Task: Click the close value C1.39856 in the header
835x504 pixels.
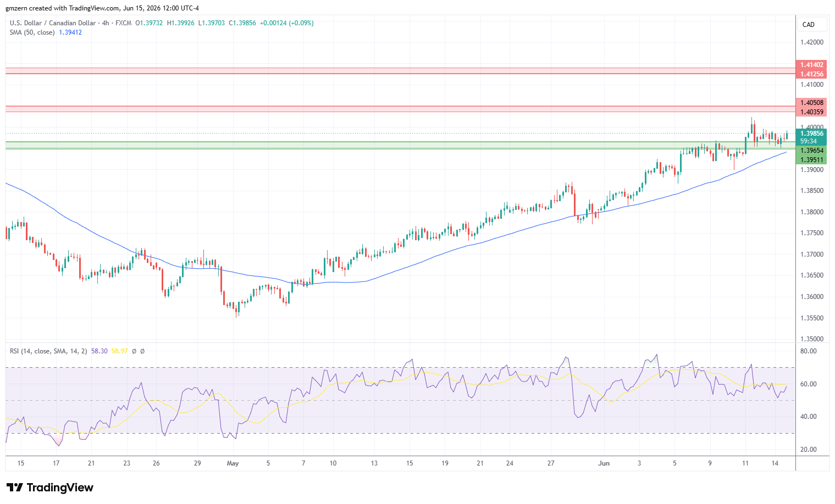Action: tap(242, 23)
